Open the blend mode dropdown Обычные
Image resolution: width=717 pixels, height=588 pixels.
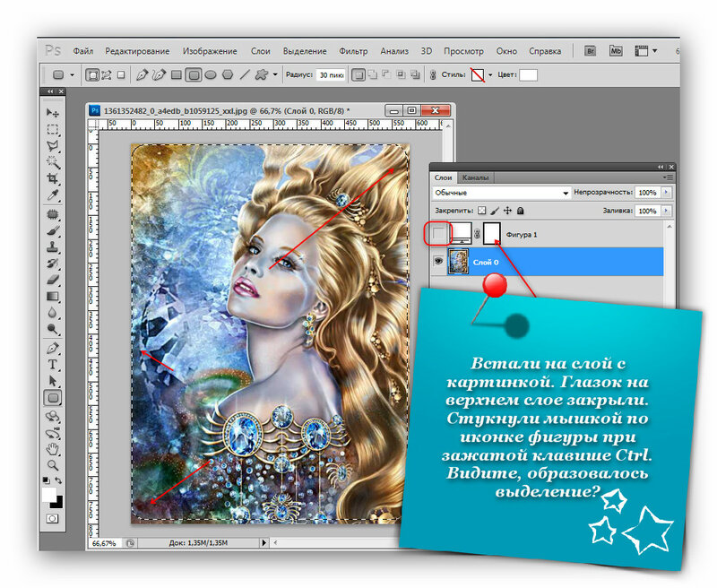coord(502,193)
